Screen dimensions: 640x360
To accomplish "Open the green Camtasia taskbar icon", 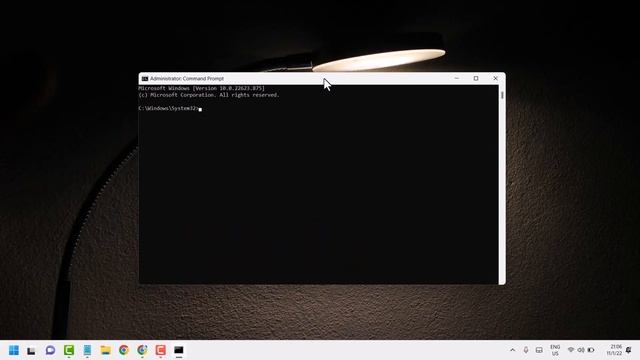I will [x=69, y=350].
